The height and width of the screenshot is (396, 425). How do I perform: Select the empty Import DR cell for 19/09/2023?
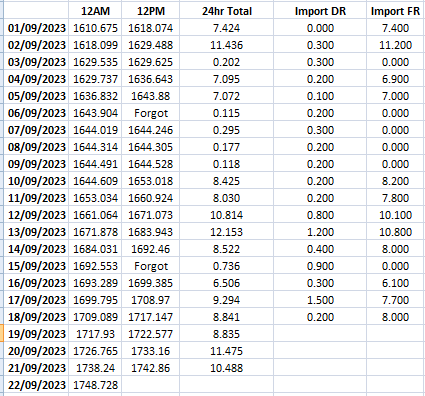(x=320, y=334)
